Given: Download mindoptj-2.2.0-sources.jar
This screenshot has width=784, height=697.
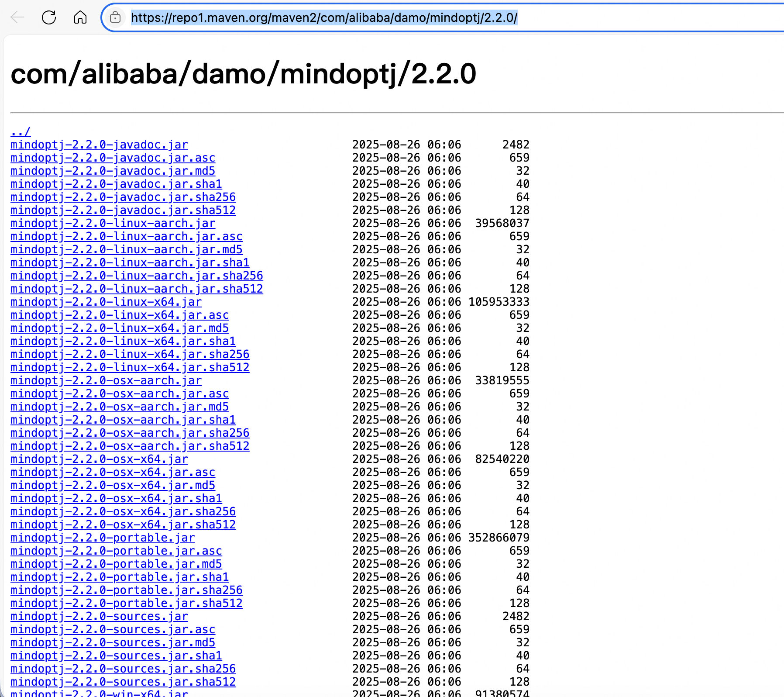Looking at the screenshot, I should pos(99,616).
